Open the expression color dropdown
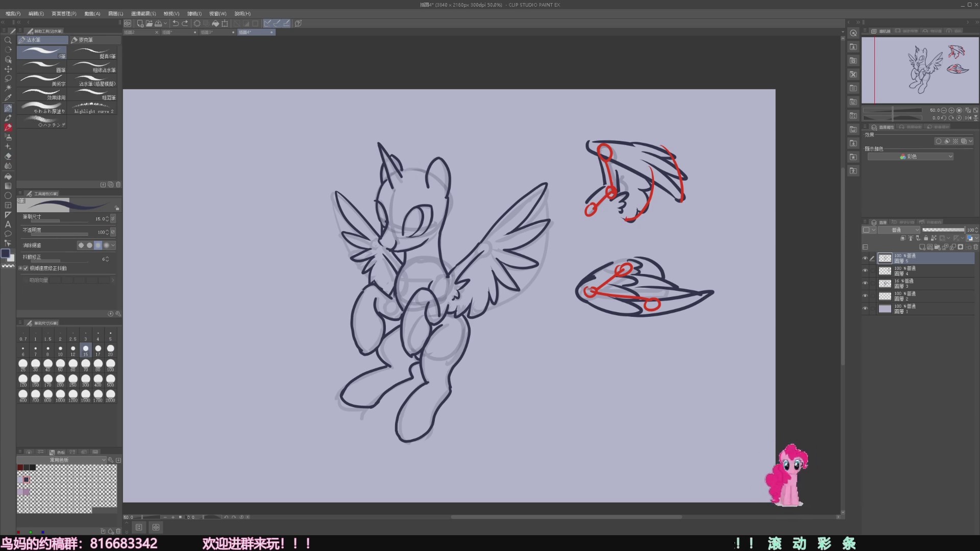Viewport: 980px width, 551px height. tap(911, 157)
